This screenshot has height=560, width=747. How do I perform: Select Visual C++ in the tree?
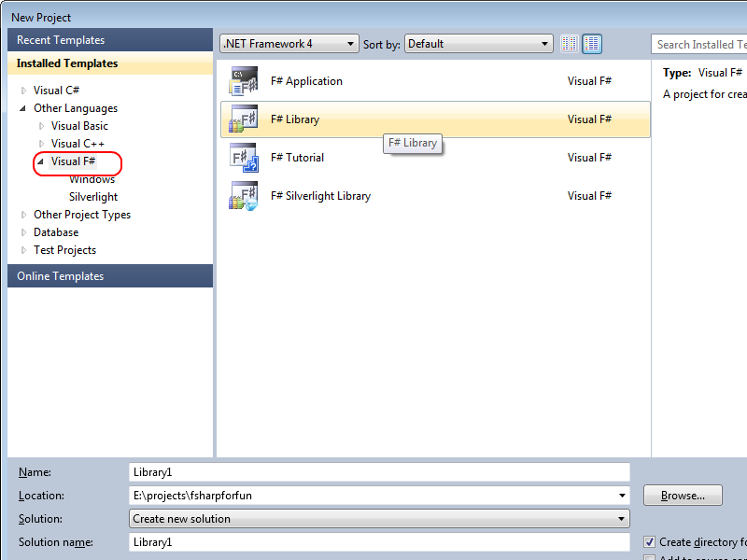[x=78, y=144]
